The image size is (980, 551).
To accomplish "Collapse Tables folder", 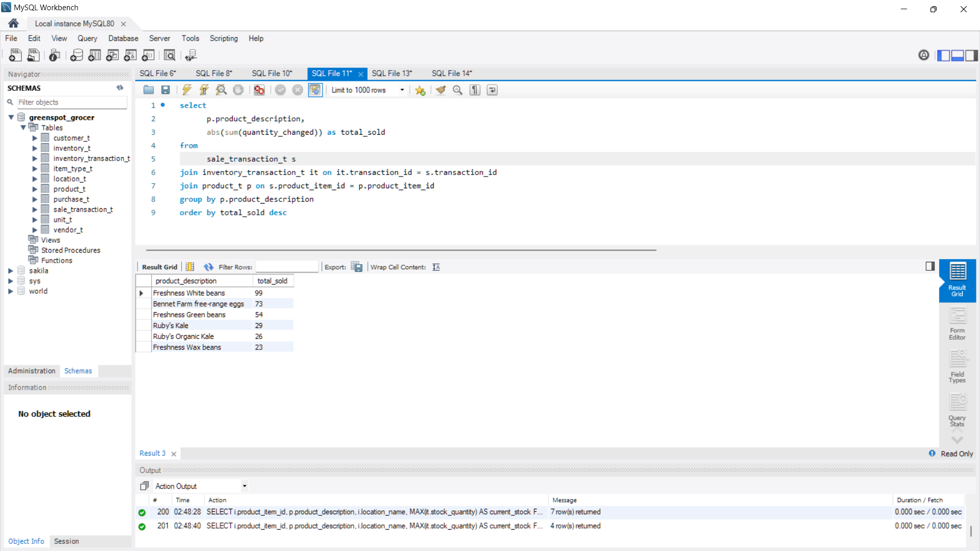I will [x=23, y=128].
